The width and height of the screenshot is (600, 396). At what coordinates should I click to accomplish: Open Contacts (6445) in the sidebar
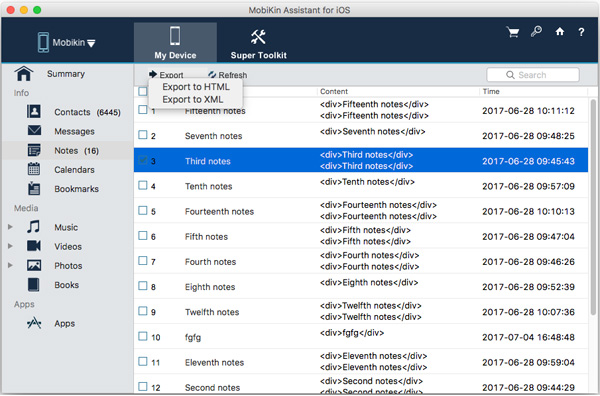click(x=87, y=112)
